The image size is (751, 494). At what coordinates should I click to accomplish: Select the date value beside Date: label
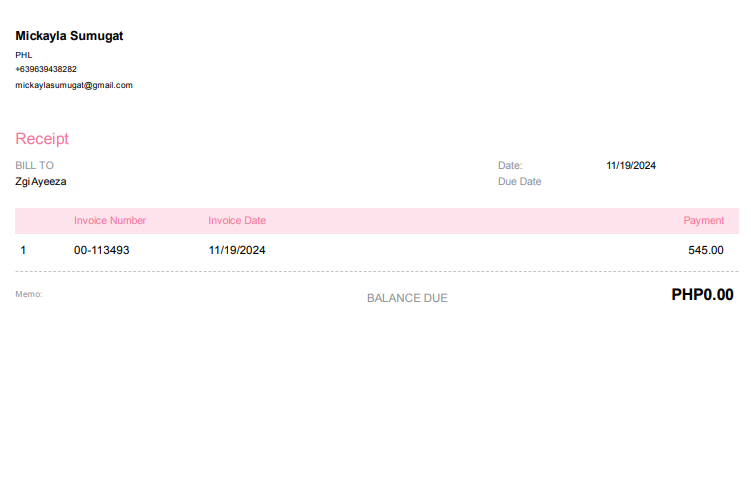point(631,165)
